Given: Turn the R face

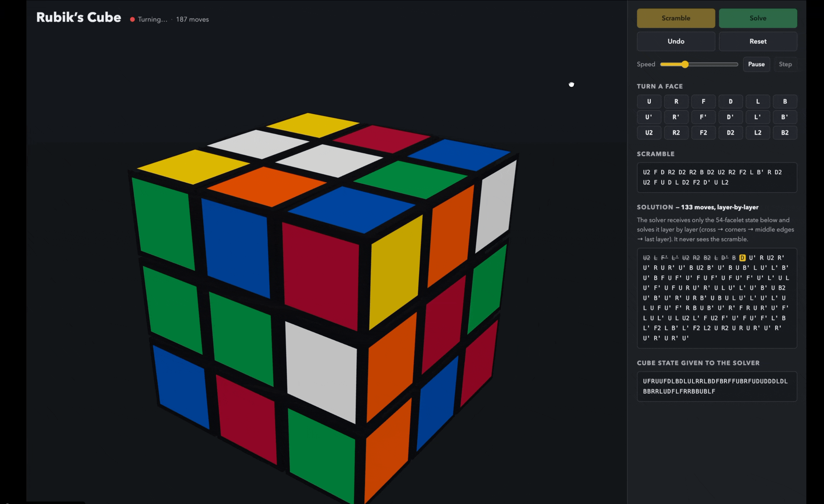Looking at the screenshot, I should coord(676,101).
